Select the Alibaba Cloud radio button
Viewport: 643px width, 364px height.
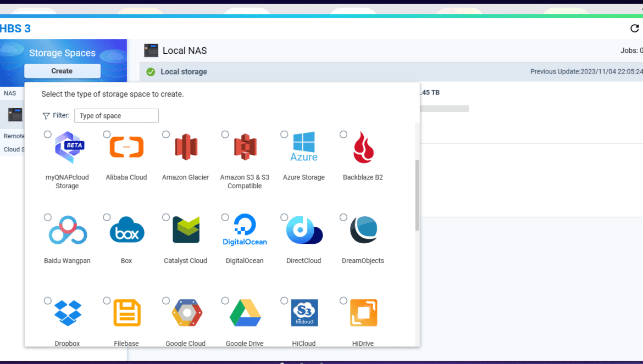[x=107, y=135]
